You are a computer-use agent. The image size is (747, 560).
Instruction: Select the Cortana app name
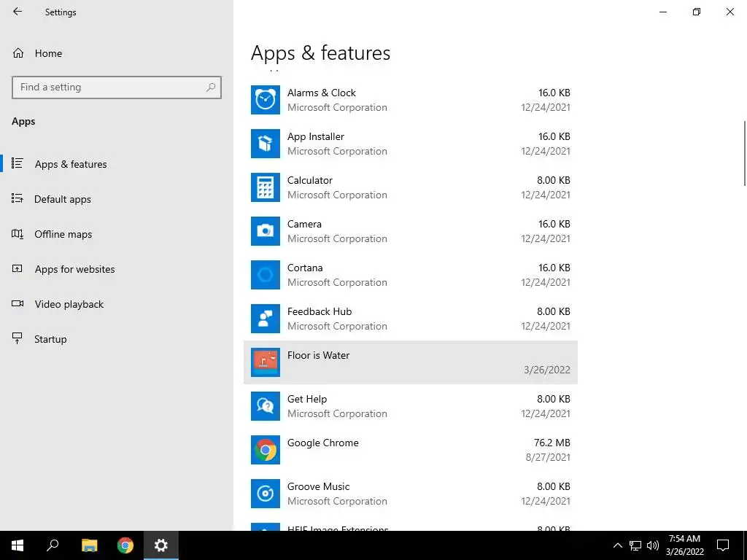click(305, 268)
